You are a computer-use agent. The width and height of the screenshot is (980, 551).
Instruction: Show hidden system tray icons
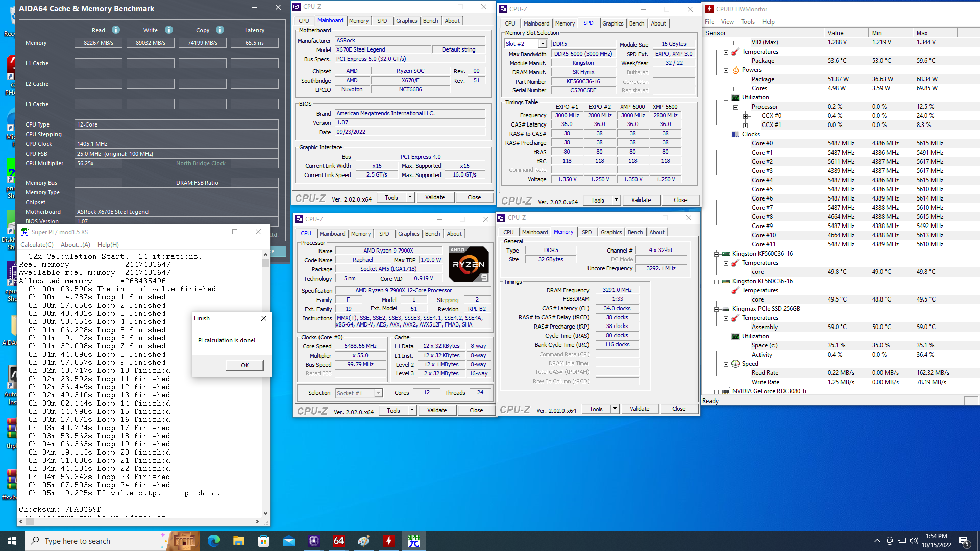tap(877, 541)
